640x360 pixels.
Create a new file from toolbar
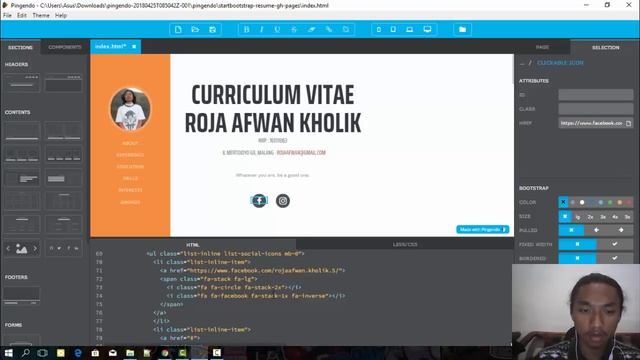tap(178, 29)
